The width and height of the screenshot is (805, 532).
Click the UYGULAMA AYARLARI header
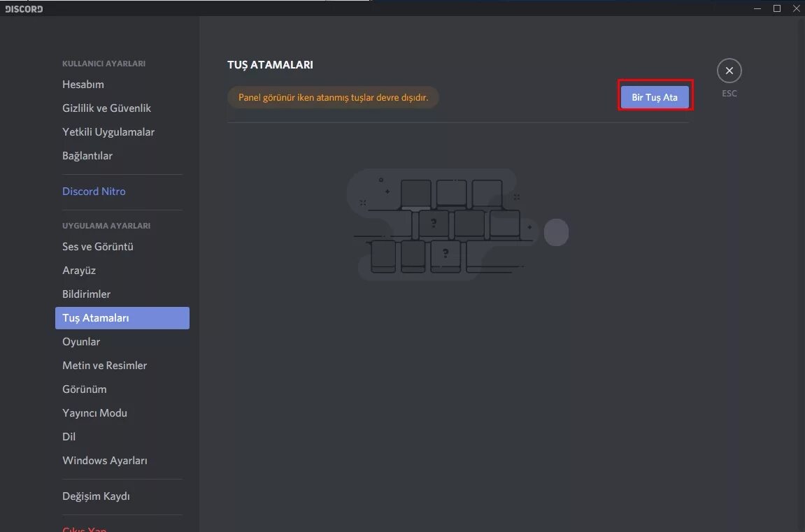point(106,226)
